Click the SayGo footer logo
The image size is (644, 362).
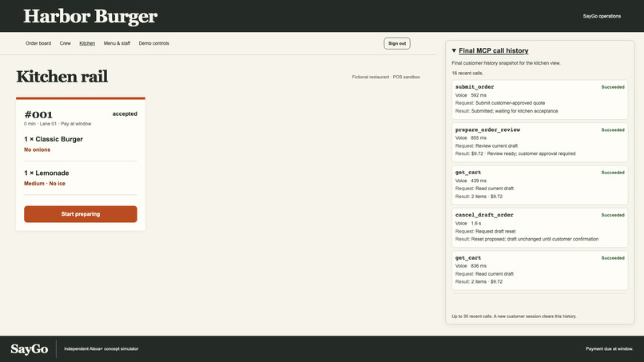click(x=29, y=349)
